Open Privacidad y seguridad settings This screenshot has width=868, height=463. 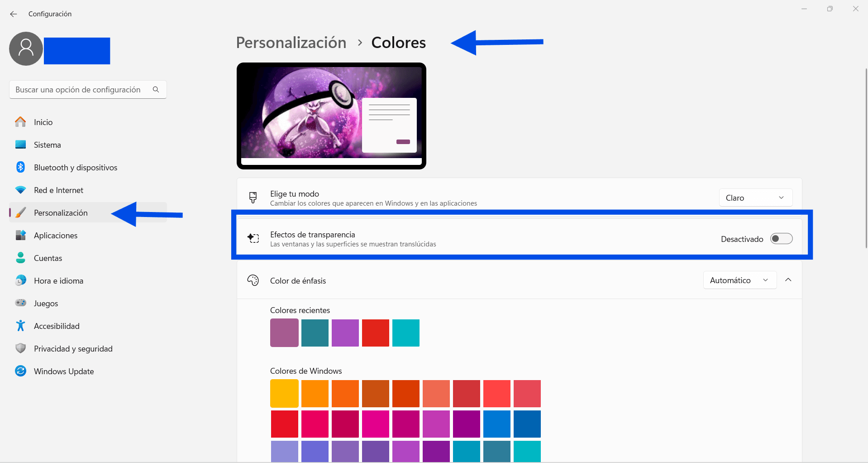(88, 348)
